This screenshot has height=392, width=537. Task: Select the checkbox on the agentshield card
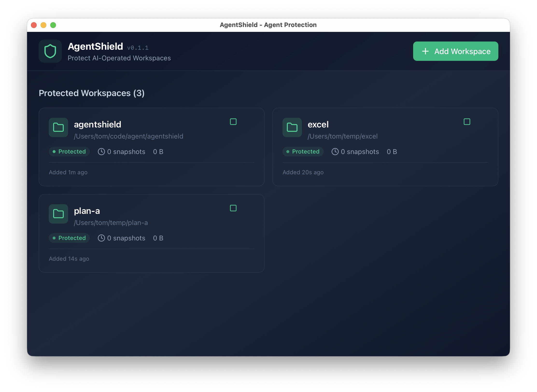233,122
